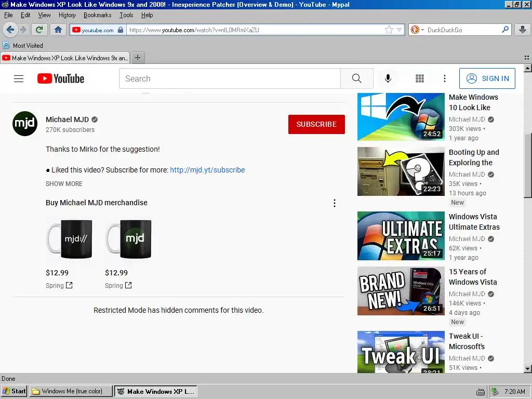This screenshot has height=399, width=532.
Task: Select the mjd:// mug product image
Action: [70, 239]
